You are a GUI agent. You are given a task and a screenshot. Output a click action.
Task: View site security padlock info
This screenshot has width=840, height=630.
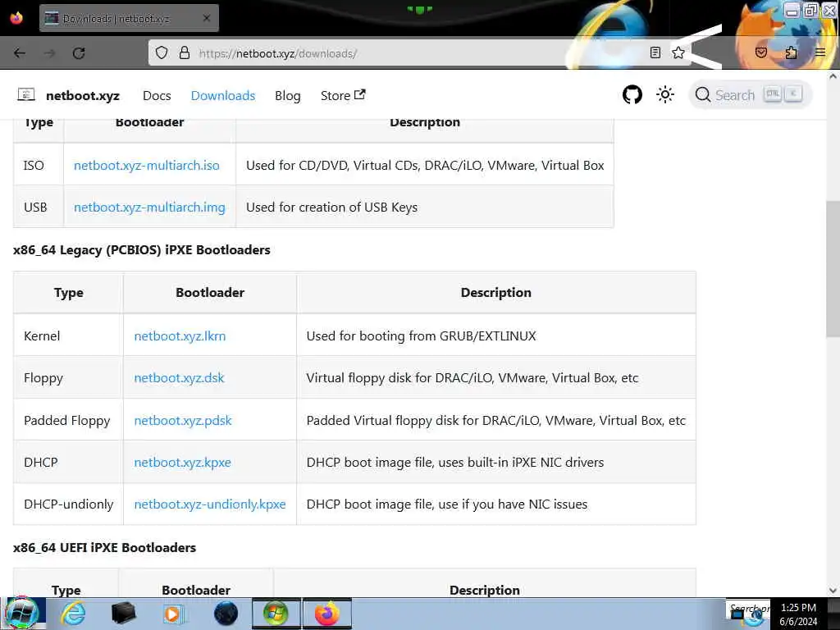pyautogui.click(x=185, y=53)
